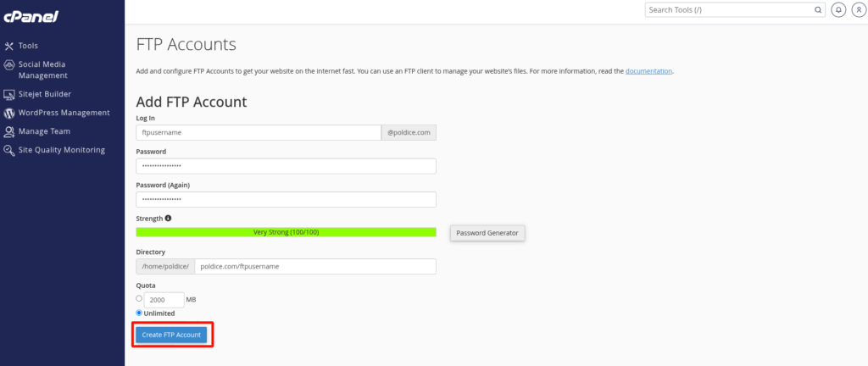Click the WordPress logo icon in sidebar
The height and width of the screenshot is (366, 868).
tap(9, 113)
